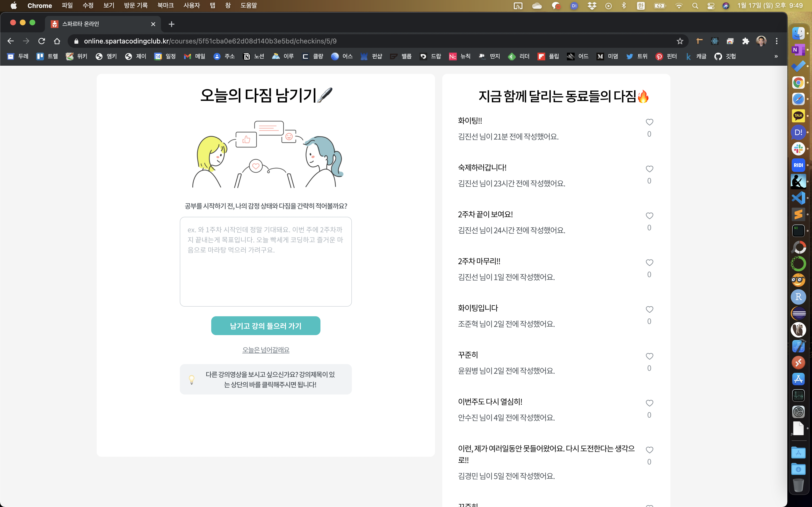Open the Chrome extensions puzzle icon
The height and width of the screenshot is (507, 812).
click(746, 41)
